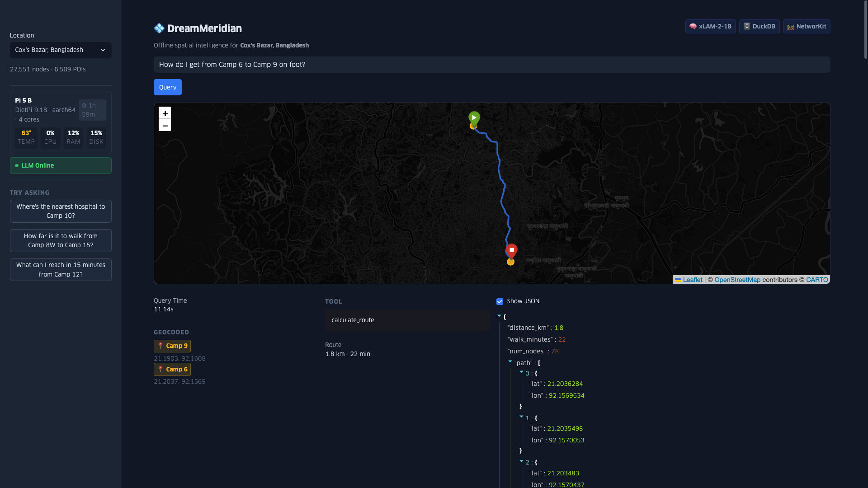
Task: Collapse path item 0 in JSON tree
Action: point(521,372)
